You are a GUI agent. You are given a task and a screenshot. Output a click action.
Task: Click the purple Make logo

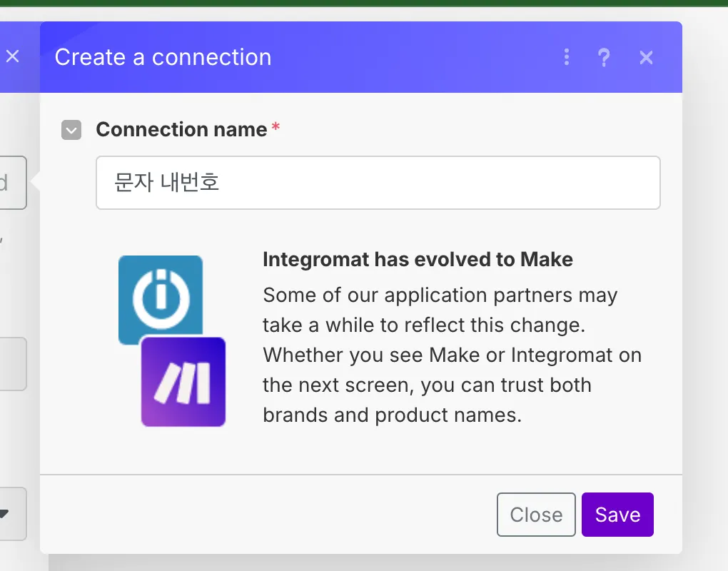point(183,382)
